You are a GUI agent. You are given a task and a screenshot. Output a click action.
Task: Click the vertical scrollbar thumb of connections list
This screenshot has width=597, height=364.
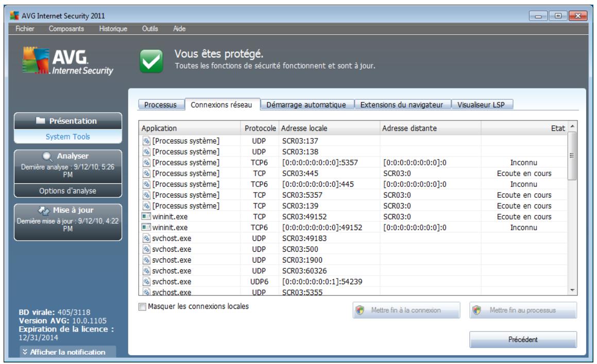point(572,155)
